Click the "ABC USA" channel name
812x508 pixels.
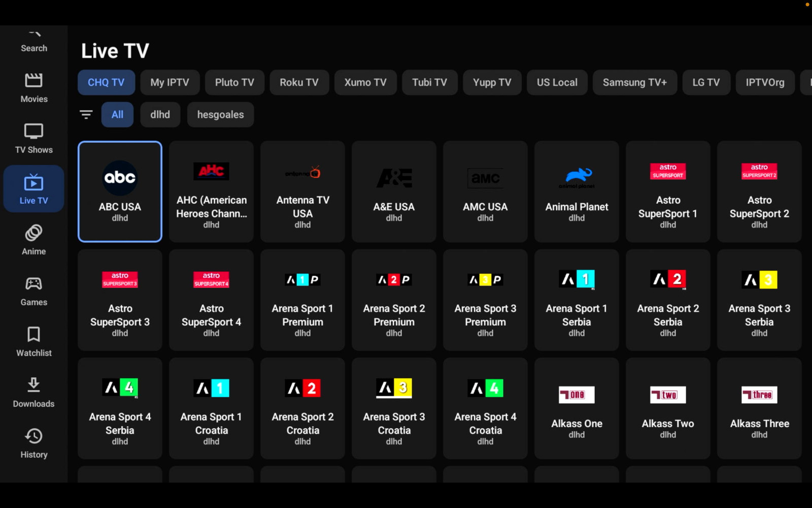pyautogui.click(x=120, y=207)
